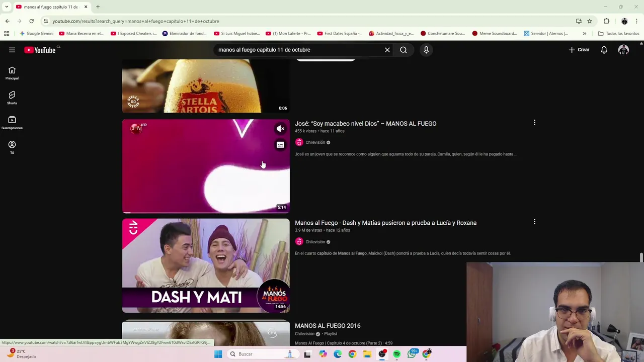Open the Conchetumare Sou... bookmark
Screen dimensions: 644x362
[x=443, y=34]
